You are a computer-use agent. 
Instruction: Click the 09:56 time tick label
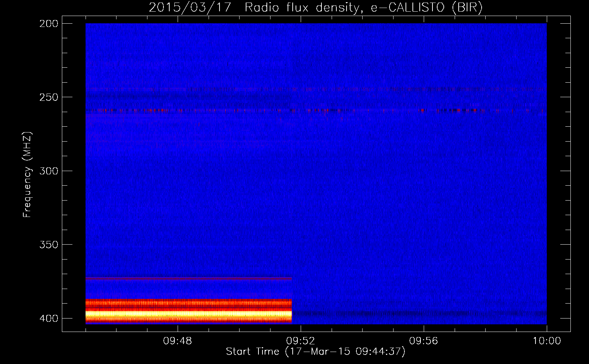click(x=424, y=341)
